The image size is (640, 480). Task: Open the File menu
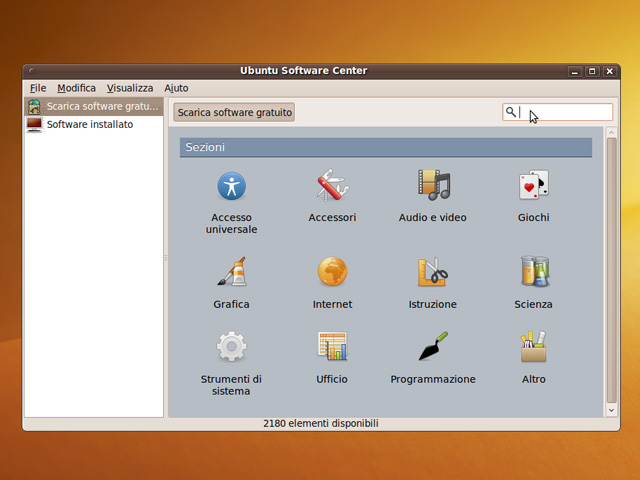tap(38, 88)
